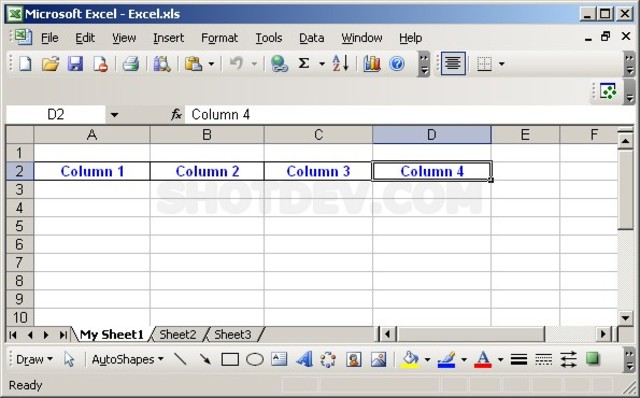640x398 pixels.
Task: Open the Fill Color dropdown arrow
Action: click(x=427, y=360)
